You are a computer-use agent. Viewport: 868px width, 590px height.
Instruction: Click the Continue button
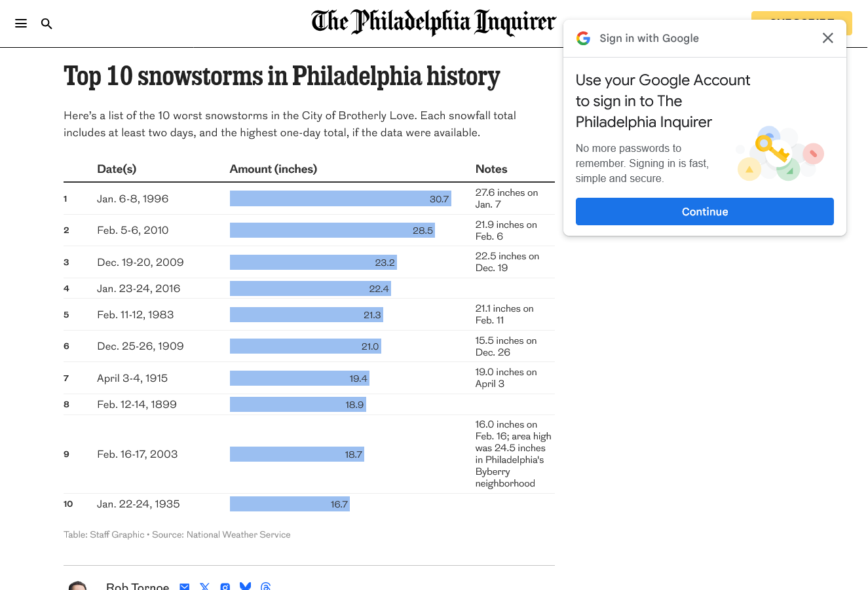(704, 212)
